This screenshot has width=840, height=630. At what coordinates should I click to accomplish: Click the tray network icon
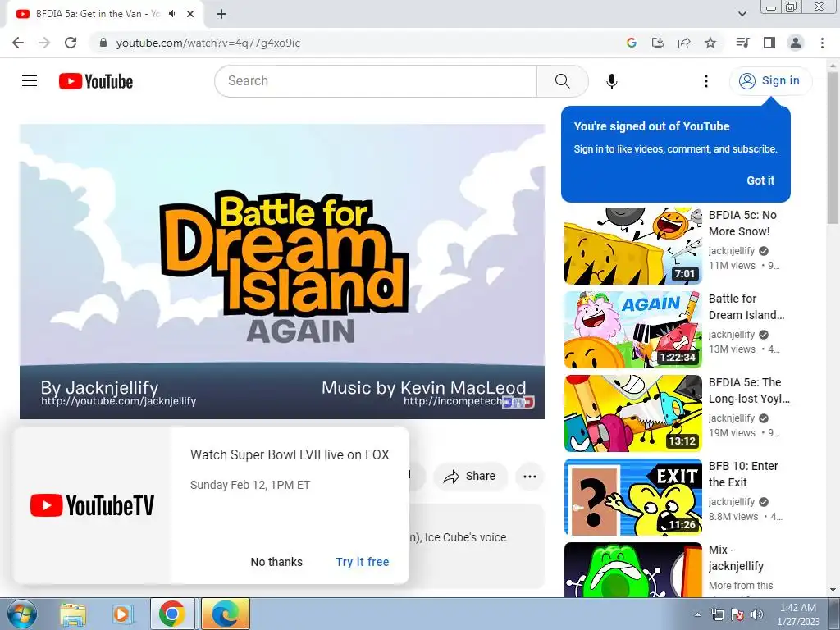click(x=717, y=614)
